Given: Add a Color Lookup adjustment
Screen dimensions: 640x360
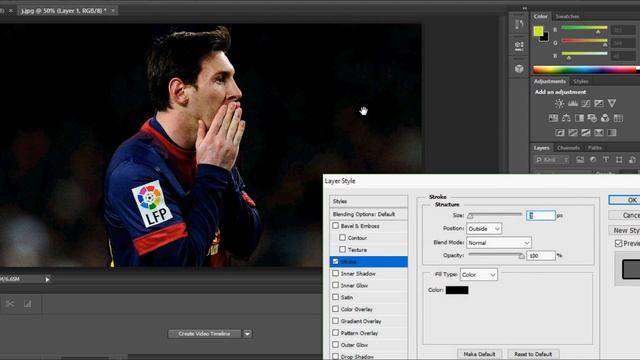Looking at the screenshot, I should click(618, 118).
